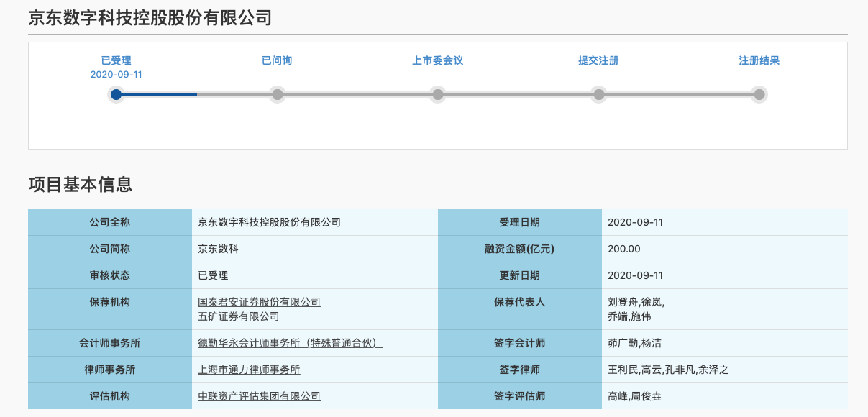Click the 受理日期 header cell
Viewport: 868px width, 417px height.
coord(520,222)
